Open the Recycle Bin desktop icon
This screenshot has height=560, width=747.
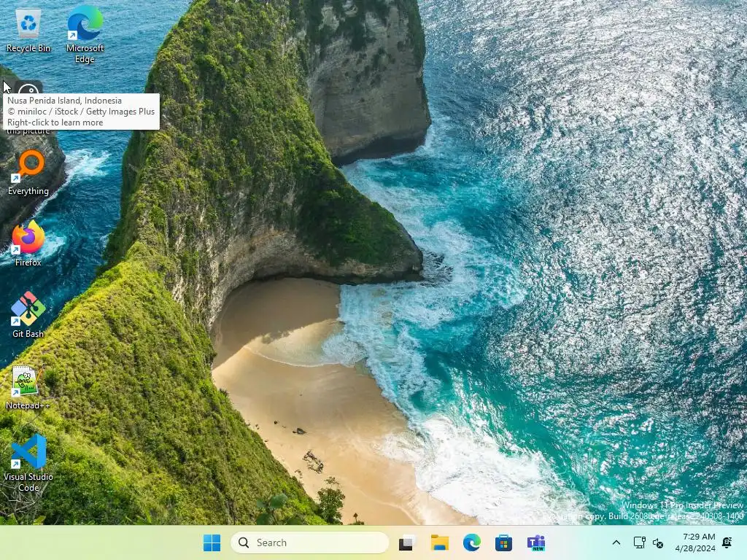[28, 31]
